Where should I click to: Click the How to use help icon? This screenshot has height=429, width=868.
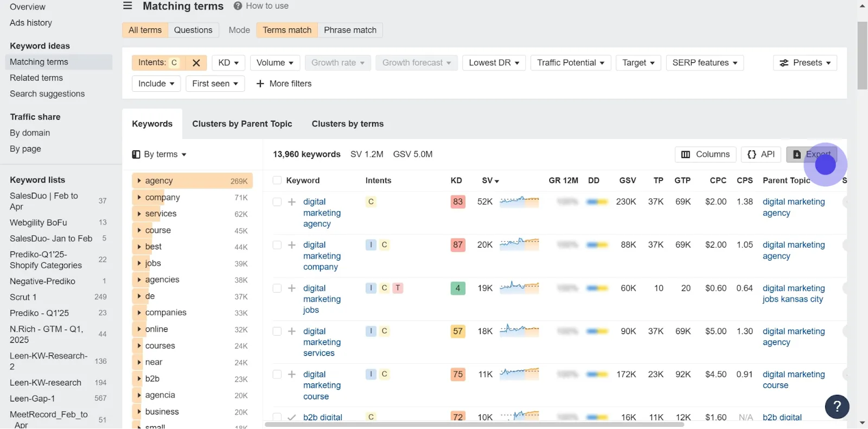click(x=238, y=5)
